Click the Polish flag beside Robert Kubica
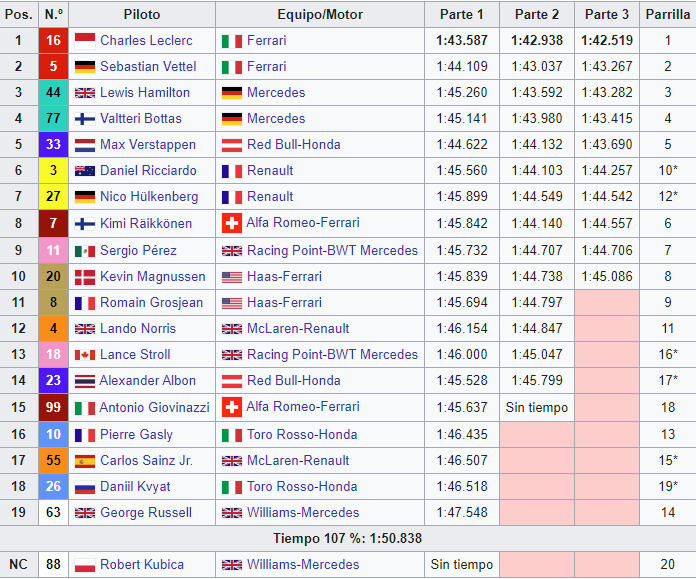Viewport: 696px width, 579px height. point(85,565)
